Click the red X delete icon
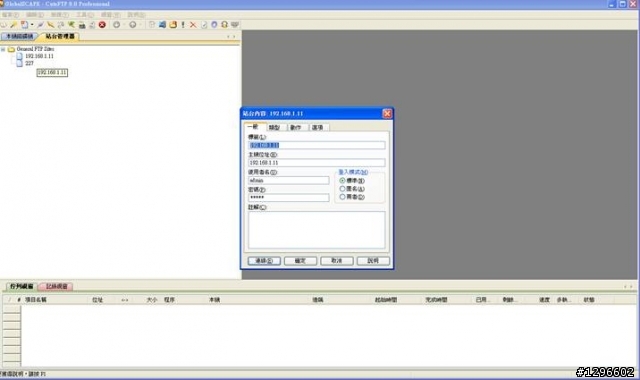 pos(193,25)
